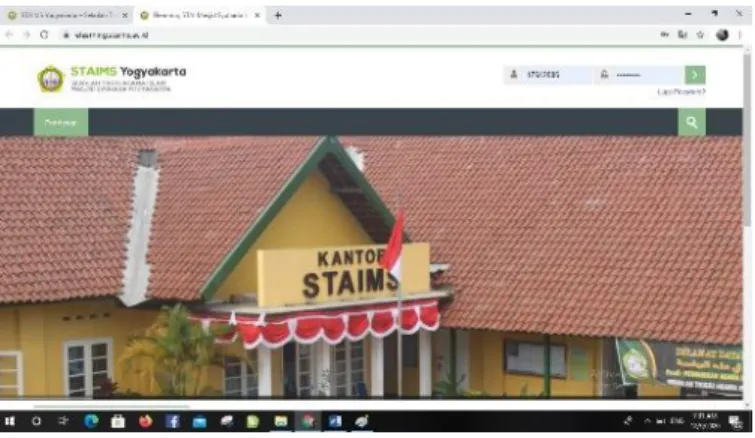Click the KANTOR STAIMS banner image
This screenshot has height=438, width=755.
pos(371,267)
